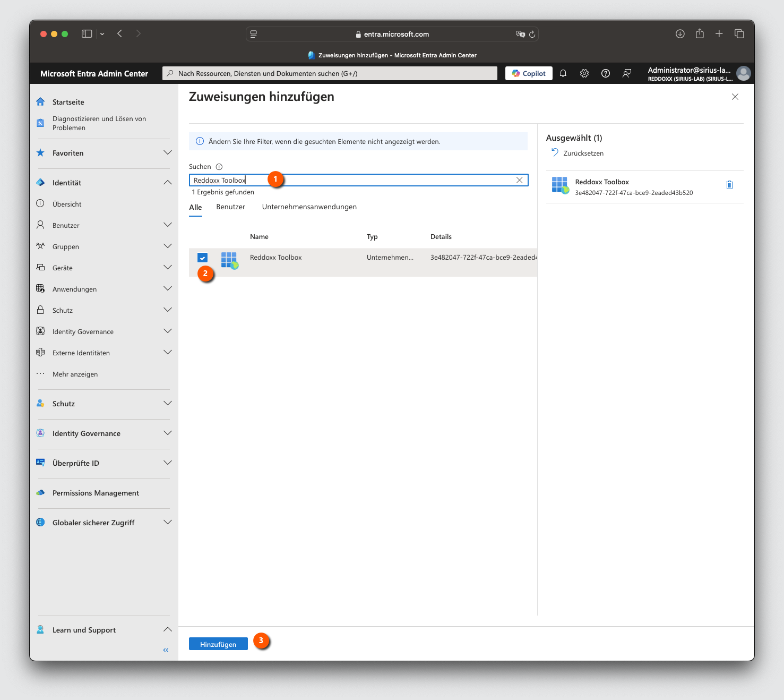
Task: Go back in Safari history
Action: pos(120,33)
